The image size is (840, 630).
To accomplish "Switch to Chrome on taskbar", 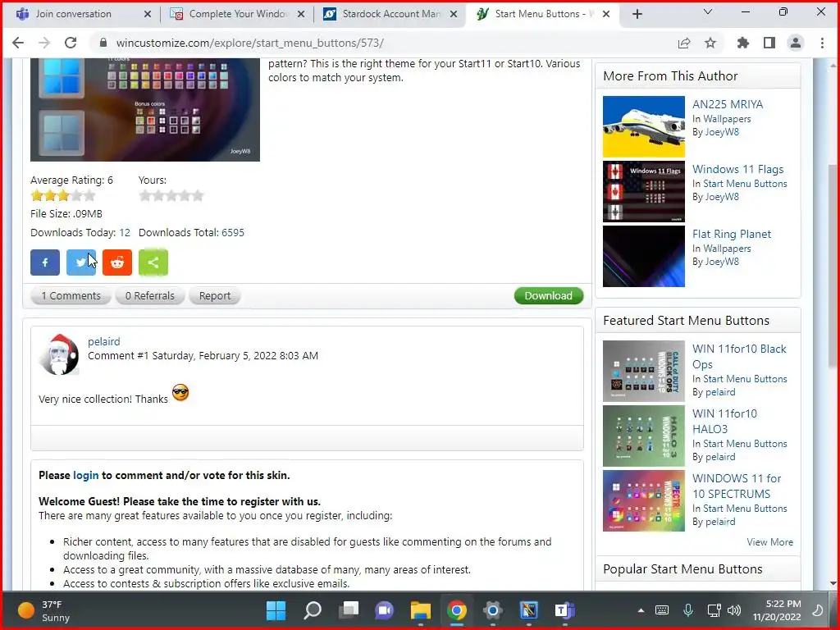I will [456, 610].
